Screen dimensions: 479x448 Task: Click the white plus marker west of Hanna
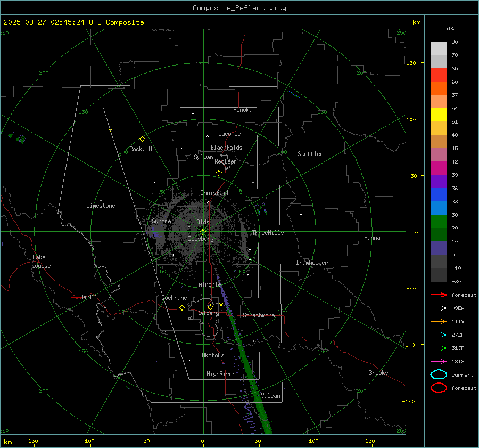pyautogui.click(x=301, y=214)
